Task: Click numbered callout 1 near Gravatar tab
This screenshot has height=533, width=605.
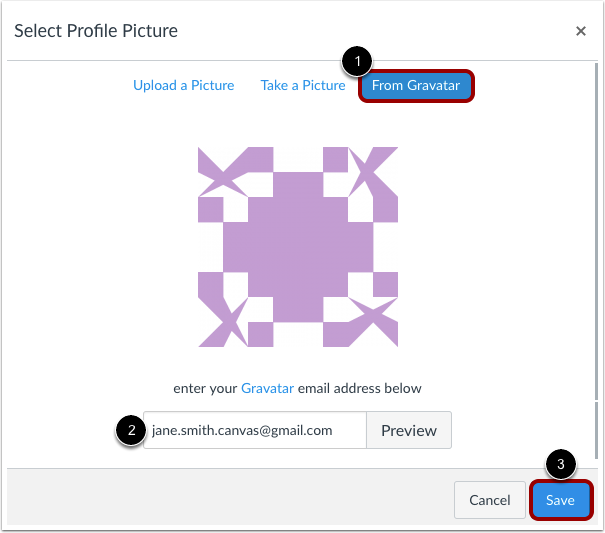Action: (x=357, y=61)
